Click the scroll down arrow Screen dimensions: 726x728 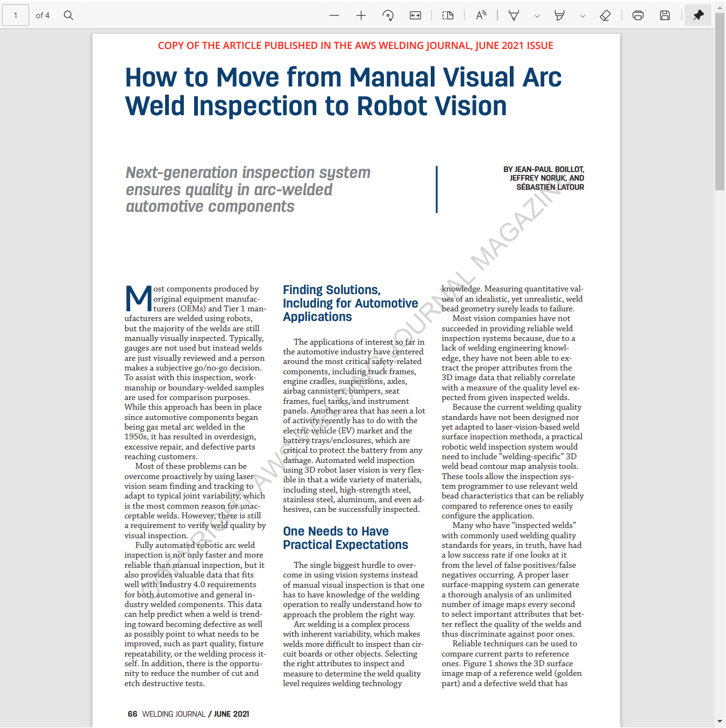coord(720,722)
